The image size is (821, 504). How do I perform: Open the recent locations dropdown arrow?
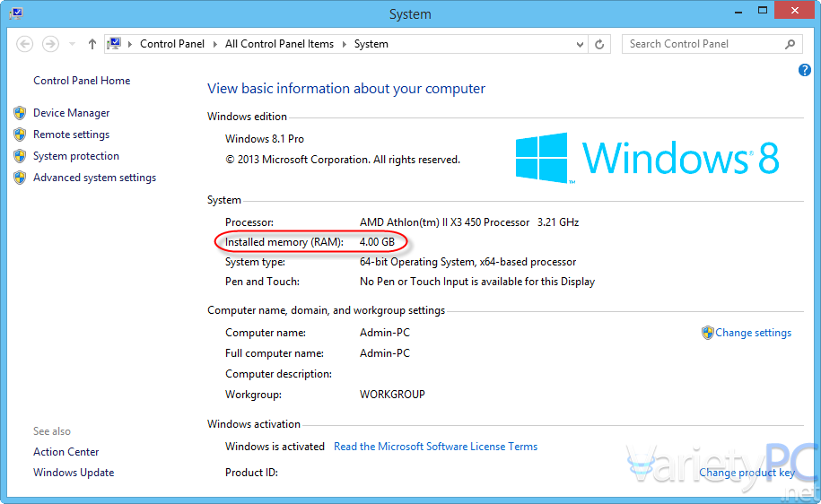(73, 44)
